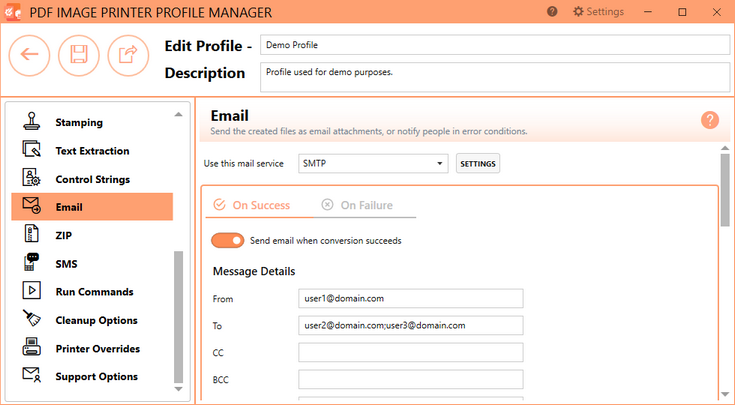
Task: Click the orange Email help question icon
Action: click(x=710, y=120)
